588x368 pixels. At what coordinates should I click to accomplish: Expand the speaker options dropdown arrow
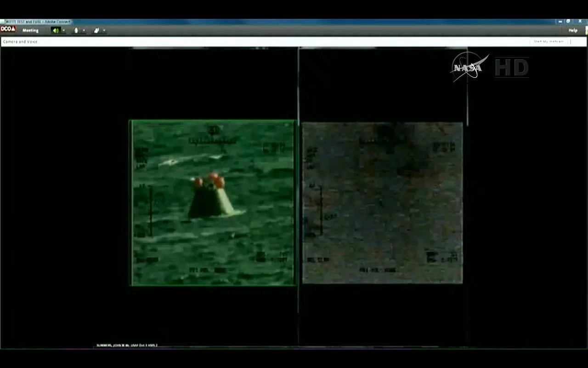[63, 30]
